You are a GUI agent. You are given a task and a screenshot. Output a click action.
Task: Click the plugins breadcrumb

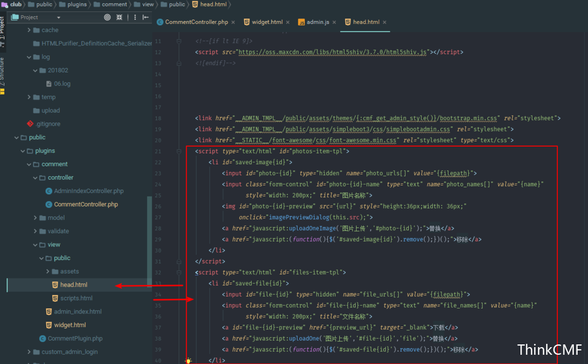73,4
